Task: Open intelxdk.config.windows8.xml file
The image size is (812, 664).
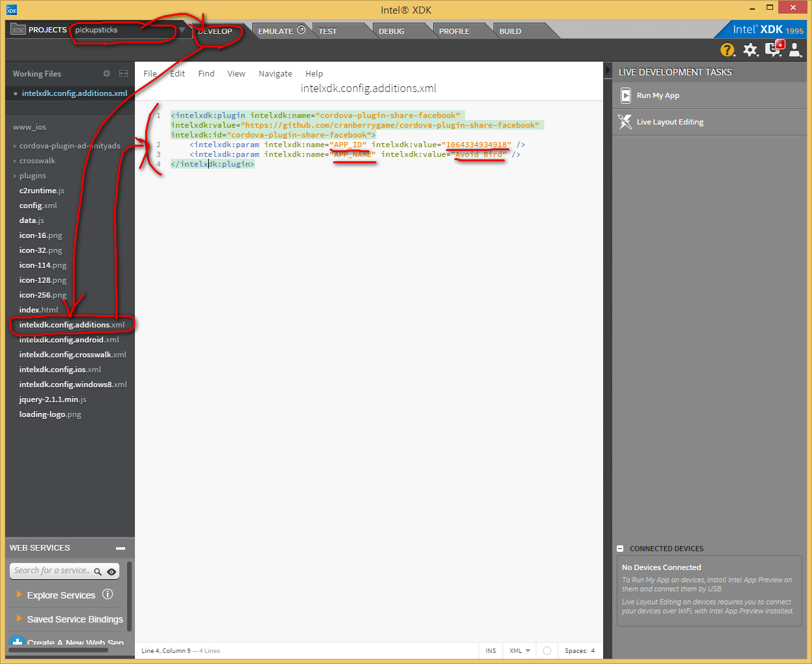Action: click(73, 385)
